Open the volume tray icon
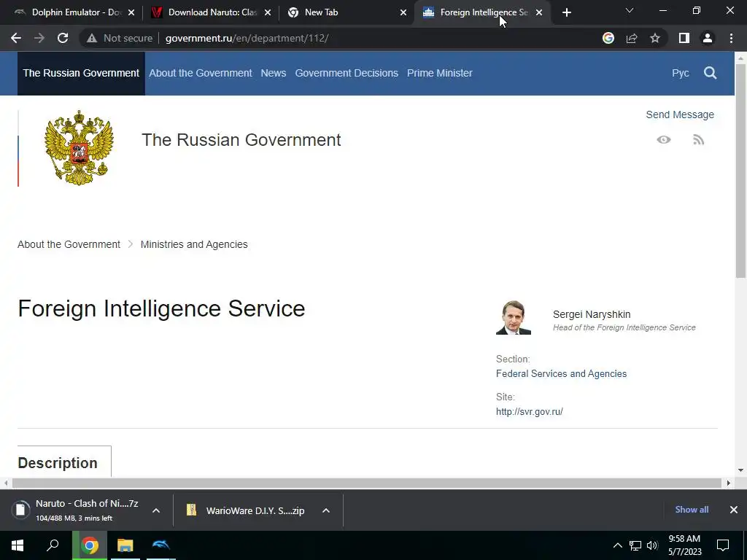This screenshot has width=747, height=560. [x=652, y=545]
